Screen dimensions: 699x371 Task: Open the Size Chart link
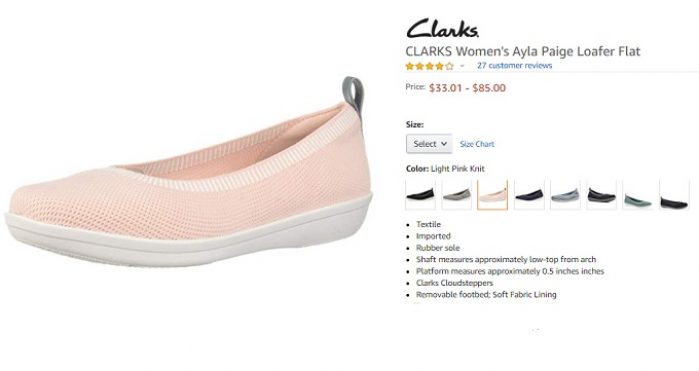pyautogui.click(x=477, y=144)
